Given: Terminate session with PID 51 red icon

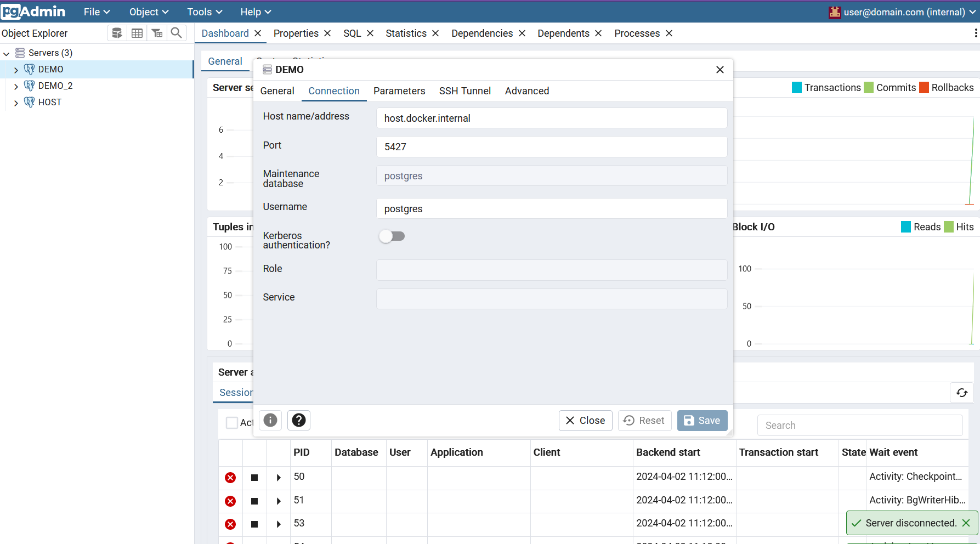Looking at the screenshot, I should [x=230, y=501].
